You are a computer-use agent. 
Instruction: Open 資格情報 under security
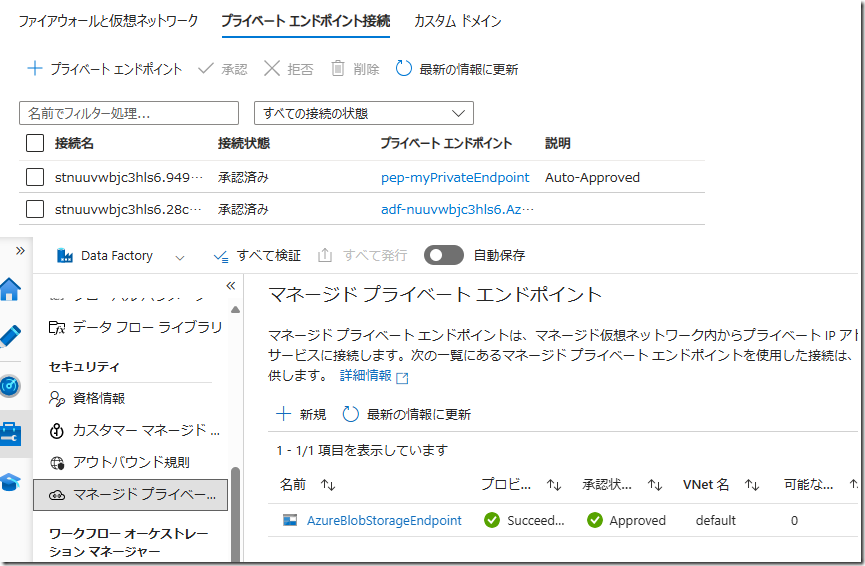pyautogui.click(x=87, y=398)
